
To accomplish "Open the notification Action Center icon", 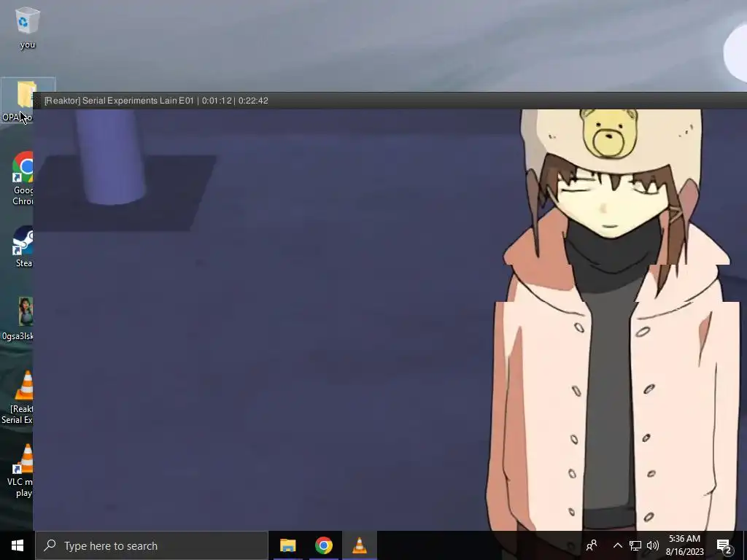I will 724,545.
